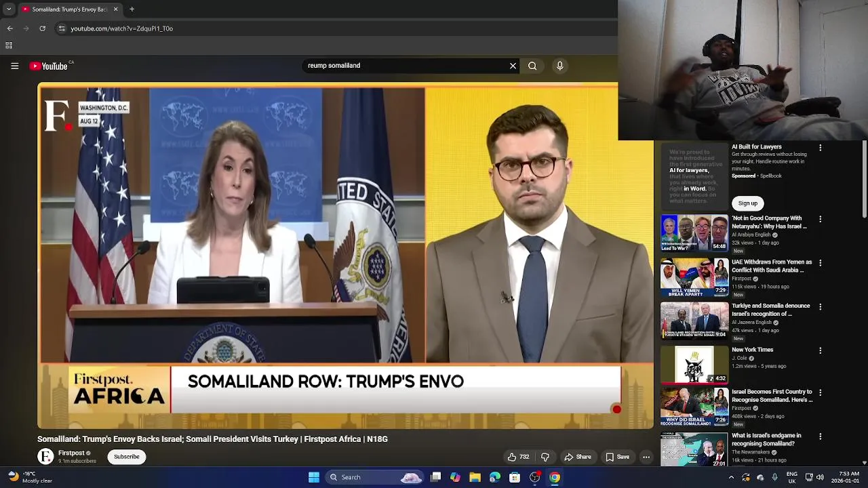Go forward with browser forward arrow
The width and height of the screenshot is (868, 488).
tap(26, 28)
